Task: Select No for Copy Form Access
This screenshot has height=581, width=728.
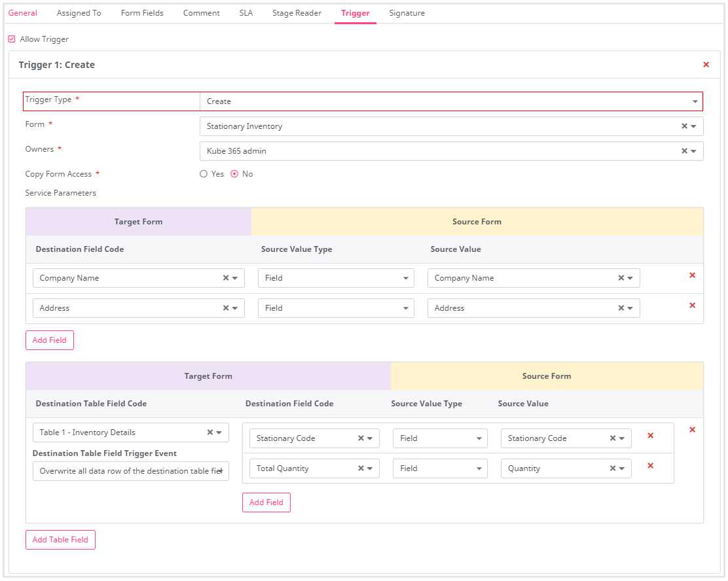Action: pos(234,174)
